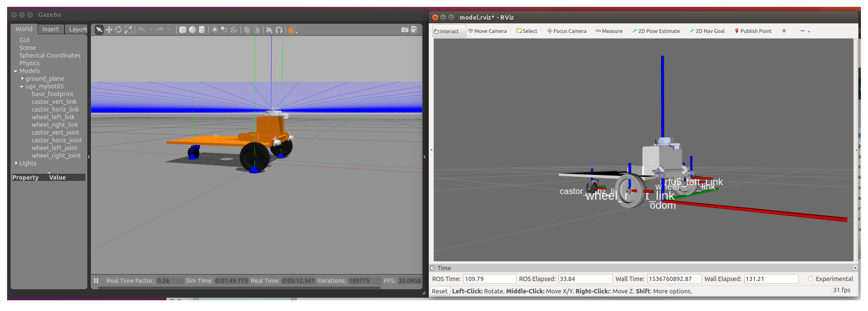This screenshot has width=868, height=311.
Task: Select wheel_left_link in the model tree
Action: (53, 117)
